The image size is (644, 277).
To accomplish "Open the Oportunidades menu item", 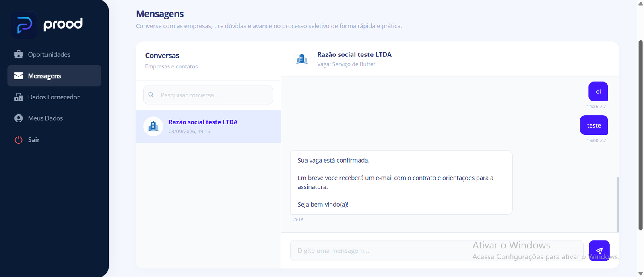I will pyautogui.click(x=54, y=54).
